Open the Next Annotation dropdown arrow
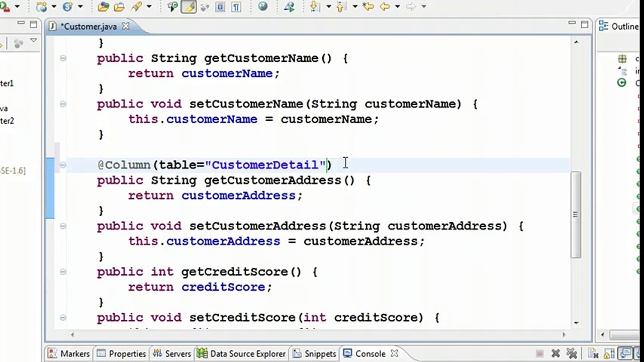Screen dimensions: 644x362 coord(328,7)
